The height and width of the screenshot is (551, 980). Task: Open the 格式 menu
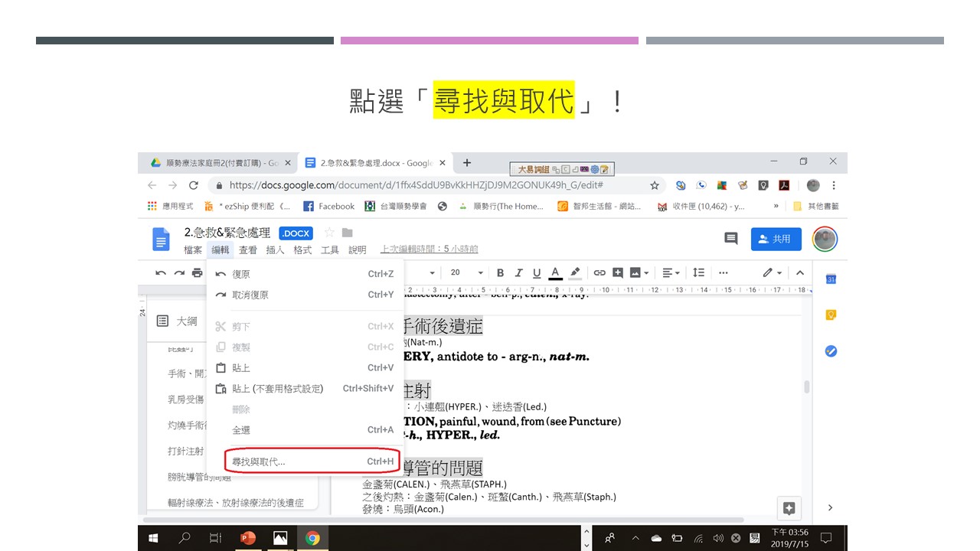tap(302, 250)
